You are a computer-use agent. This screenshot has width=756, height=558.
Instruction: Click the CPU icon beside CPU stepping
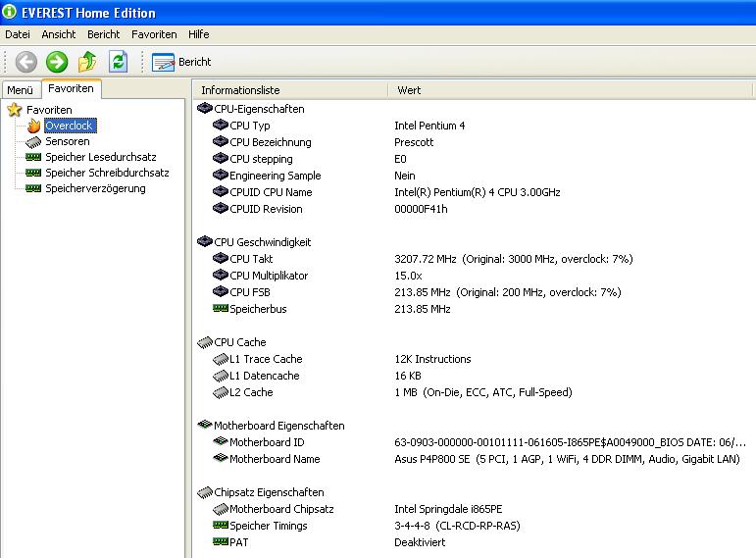(x=221, y=158)
